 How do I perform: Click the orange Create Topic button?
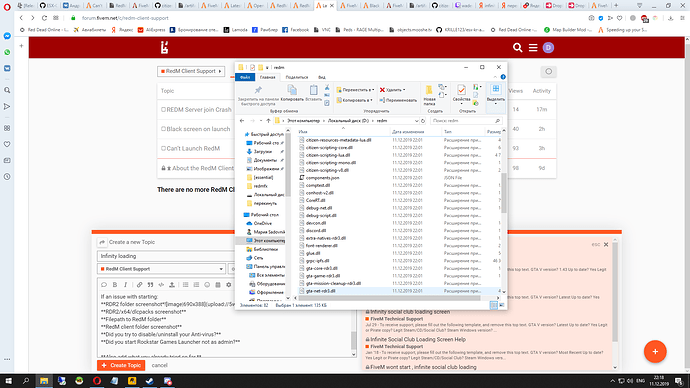pyautogui.click(x=121, y=365)
